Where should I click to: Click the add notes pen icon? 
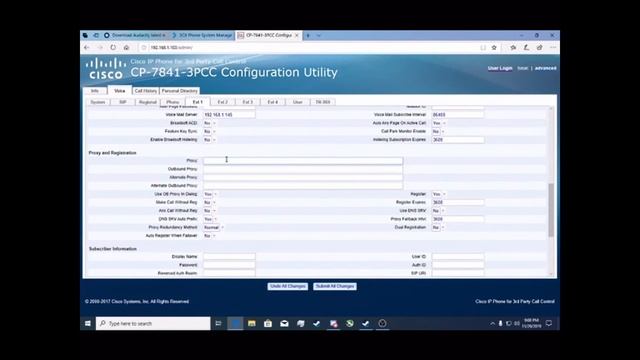click(526, 48)
